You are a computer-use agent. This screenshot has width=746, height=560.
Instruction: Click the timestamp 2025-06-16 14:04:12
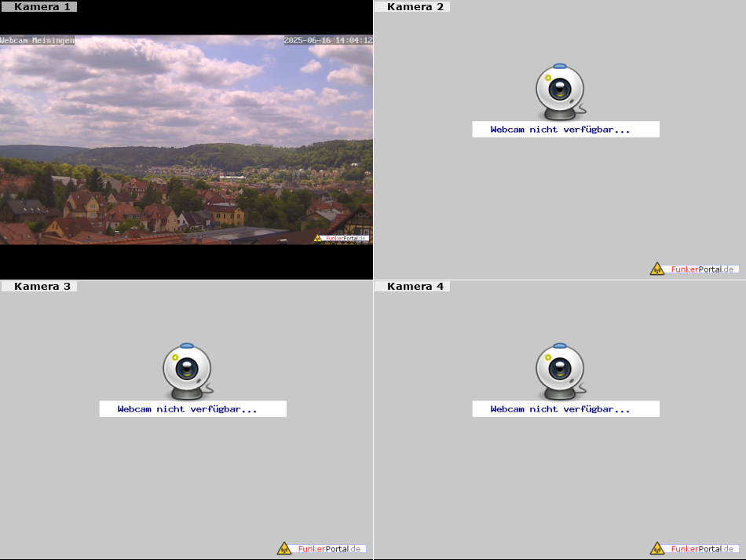(x=328, y=40)
